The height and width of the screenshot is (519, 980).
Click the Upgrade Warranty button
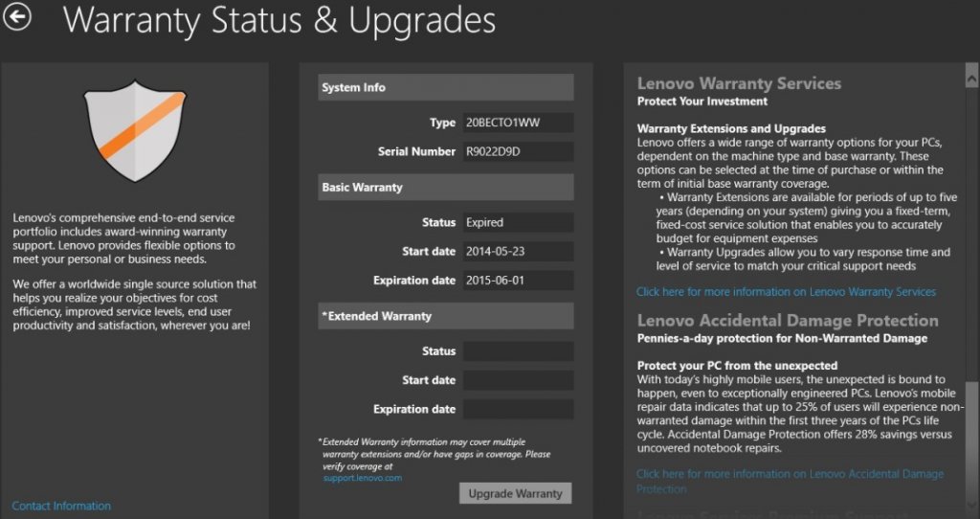coord(517,493)
